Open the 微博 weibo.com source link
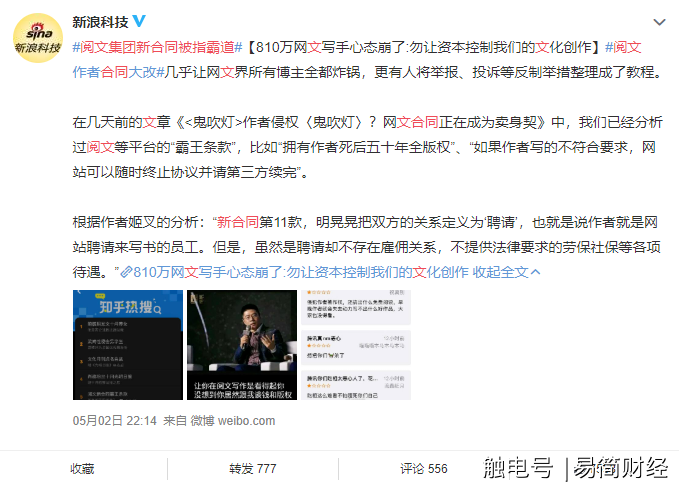Screen dimensions: 679x489 [233, 421]
